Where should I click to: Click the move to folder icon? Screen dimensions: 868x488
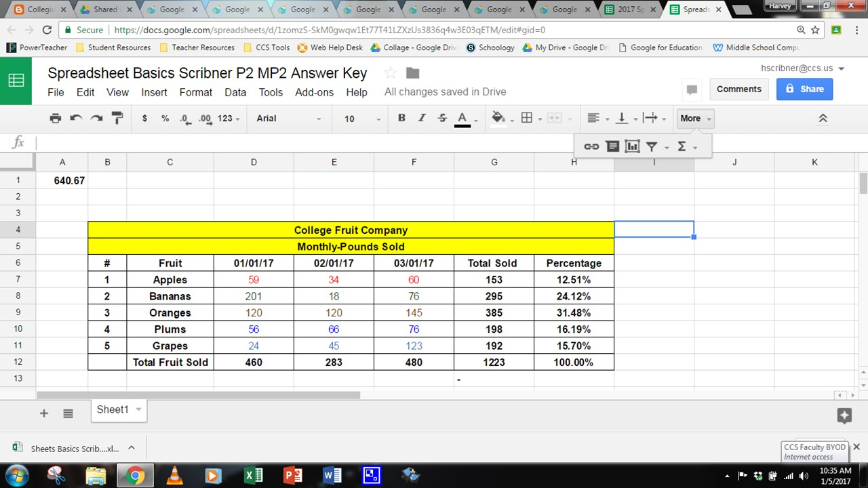tap(412, 73)
